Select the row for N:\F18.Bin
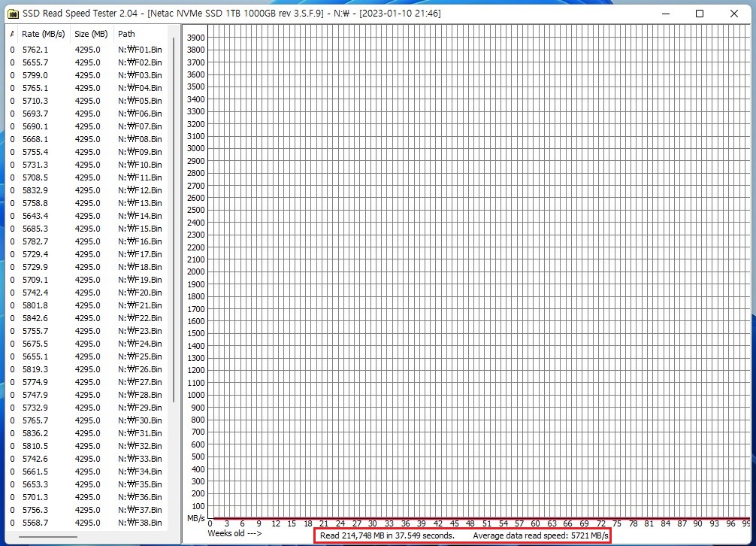Screen dimensions: 756x546 click(86, 267)
